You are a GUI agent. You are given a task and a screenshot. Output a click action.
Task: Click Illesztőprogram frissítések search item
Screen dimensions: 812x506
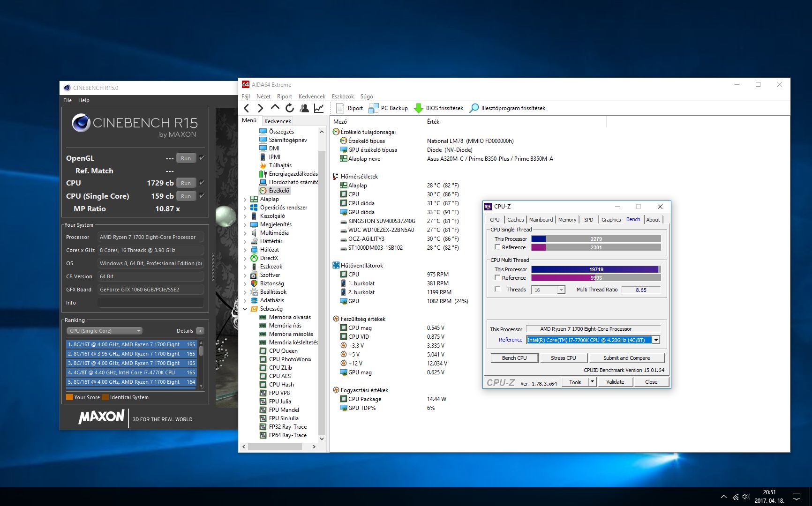coord(508,108)
